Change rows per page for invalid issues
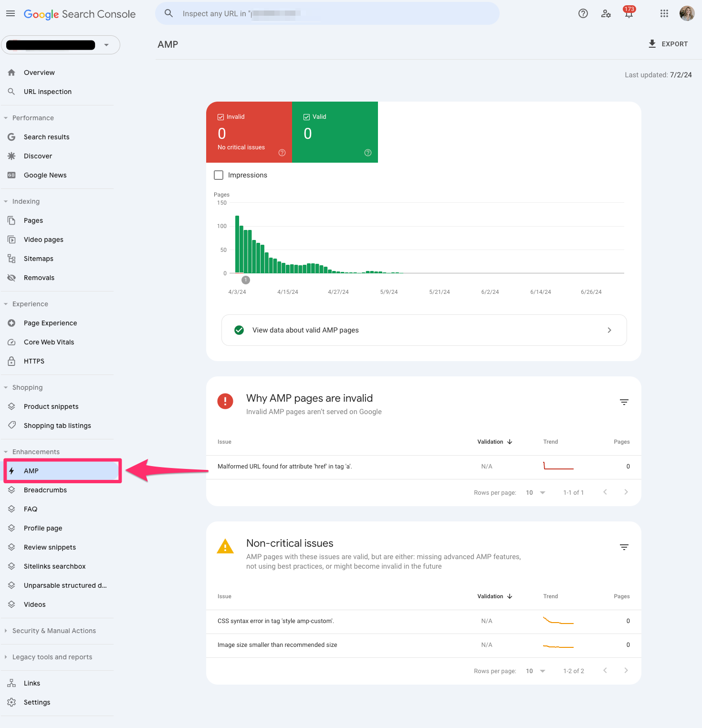The image size is (702, 728). point(535,493)
